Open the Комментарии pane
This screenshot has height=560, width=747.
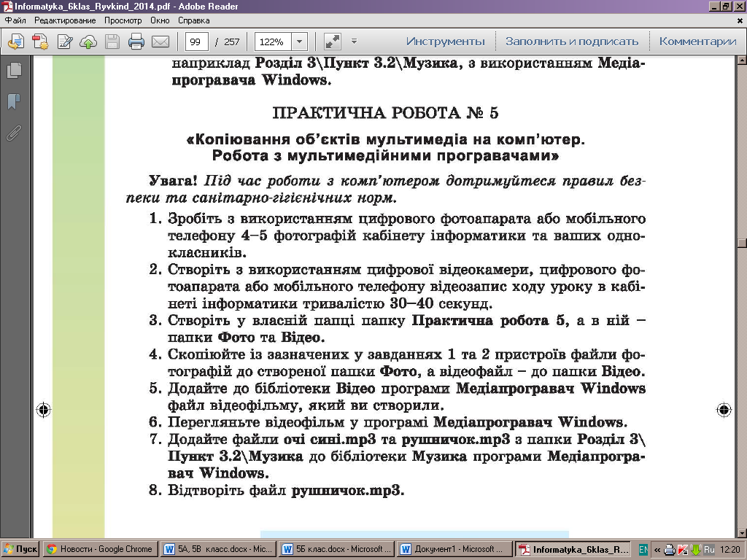point(698,42)
